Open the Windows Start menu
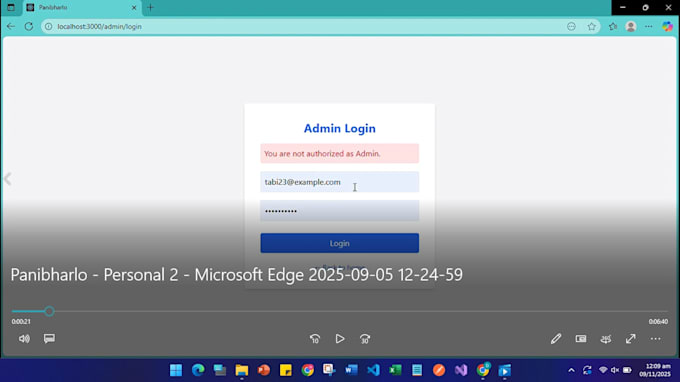 click(x=176, y=370)
